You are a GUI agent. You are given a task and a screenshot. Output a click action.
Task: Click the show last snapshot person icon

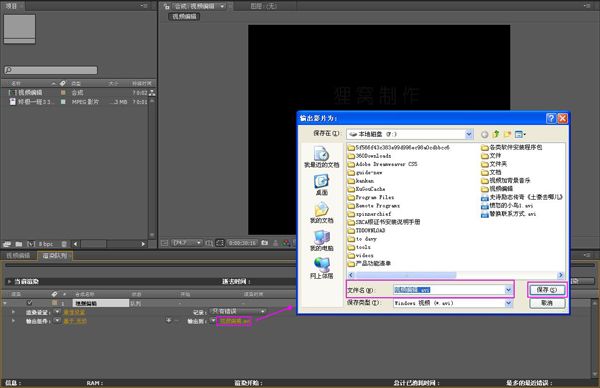[276, 243]
